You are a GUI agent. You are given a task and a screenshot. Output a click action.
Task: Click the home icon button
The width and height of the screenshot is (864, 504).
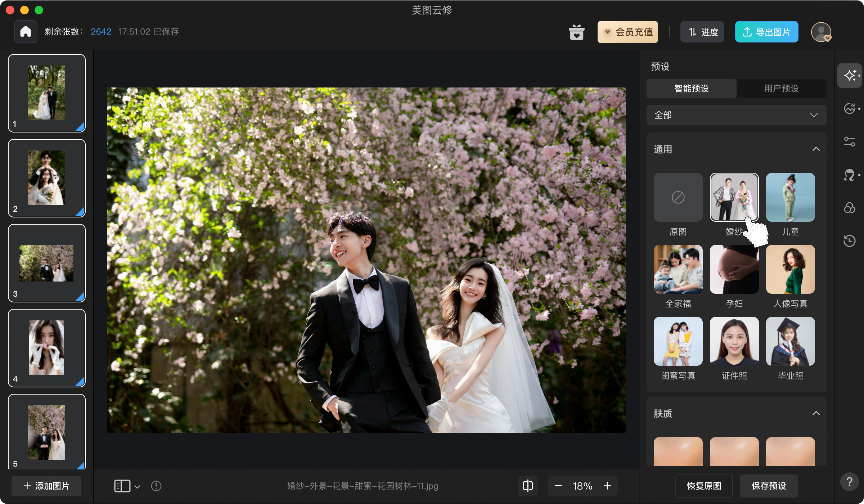(26, 32)
